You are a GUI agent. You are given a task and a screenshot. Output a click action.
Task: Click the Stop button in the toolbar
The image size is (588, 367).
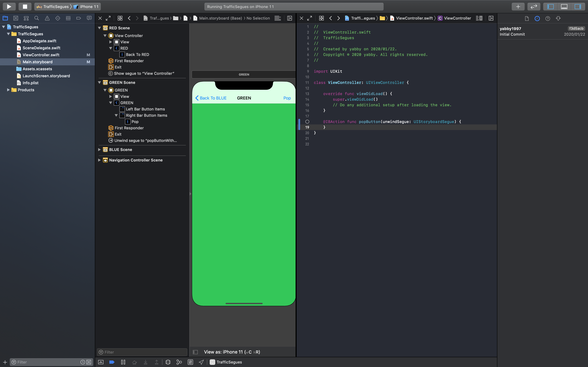pyautogui.click(x=25, y=7)
